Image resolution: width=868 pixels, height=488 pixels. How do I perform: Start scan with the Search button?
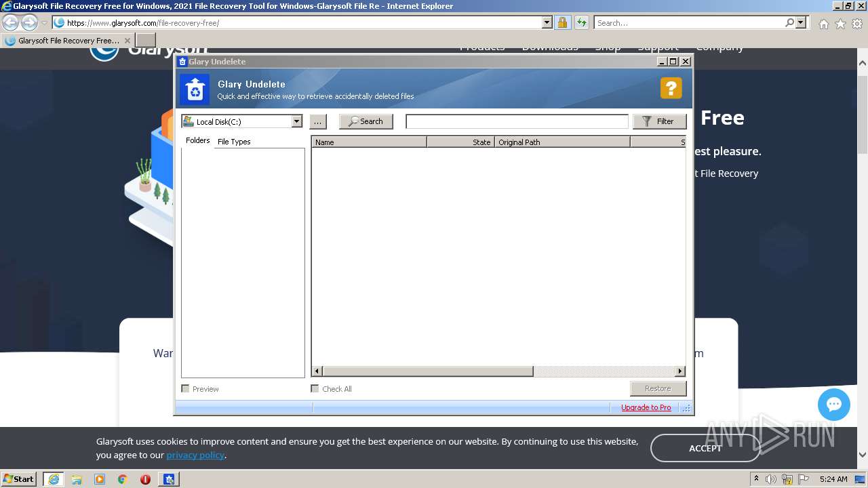(366, 121)
